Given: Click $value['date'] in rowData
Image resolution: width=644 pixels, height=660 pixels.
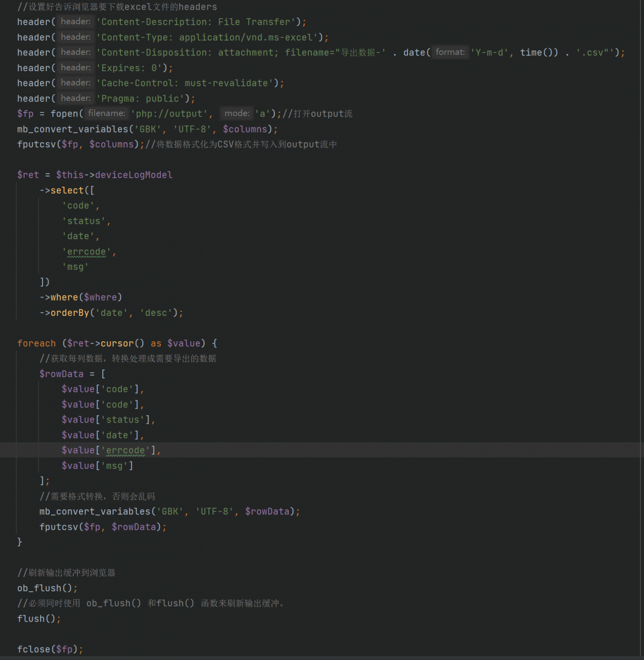Looking at the screenshot, I should pos(100,435).
